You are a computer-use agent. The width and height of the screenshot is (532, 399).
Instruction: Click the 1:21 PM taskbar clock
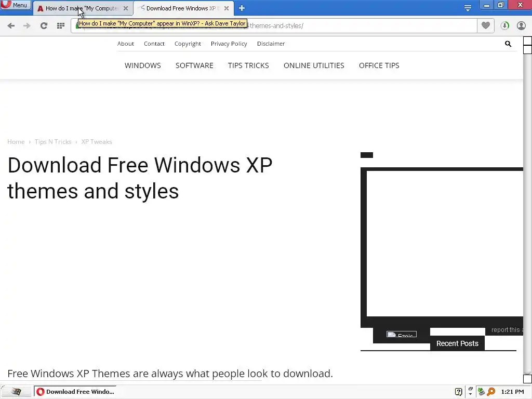[512, 392]
